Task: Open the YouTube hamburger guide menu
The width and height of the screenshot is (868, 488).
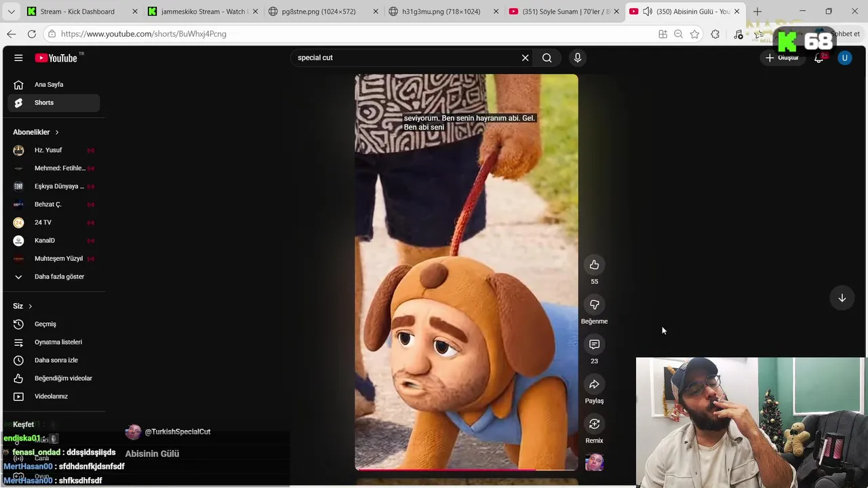Action: pyautogui.click(x=18, y=58)
